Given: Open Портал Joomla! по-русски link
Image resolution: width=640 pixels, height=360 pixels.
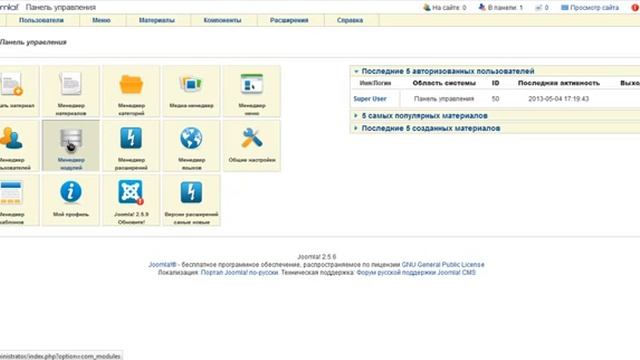Looking at the screenshot, I should 239,272.
